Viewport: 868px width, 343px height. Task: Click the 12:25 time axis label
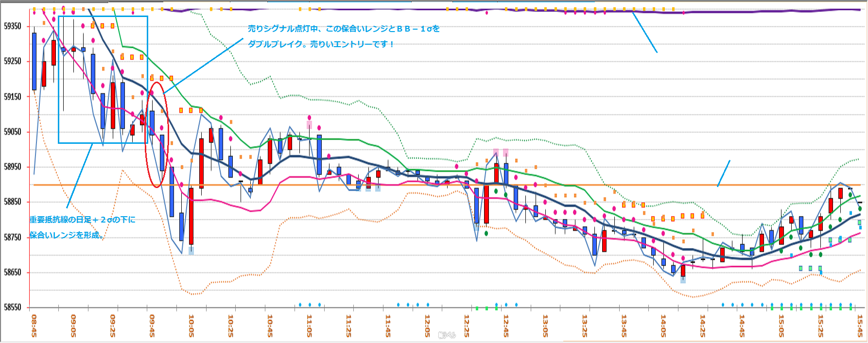tap(467, 326)
